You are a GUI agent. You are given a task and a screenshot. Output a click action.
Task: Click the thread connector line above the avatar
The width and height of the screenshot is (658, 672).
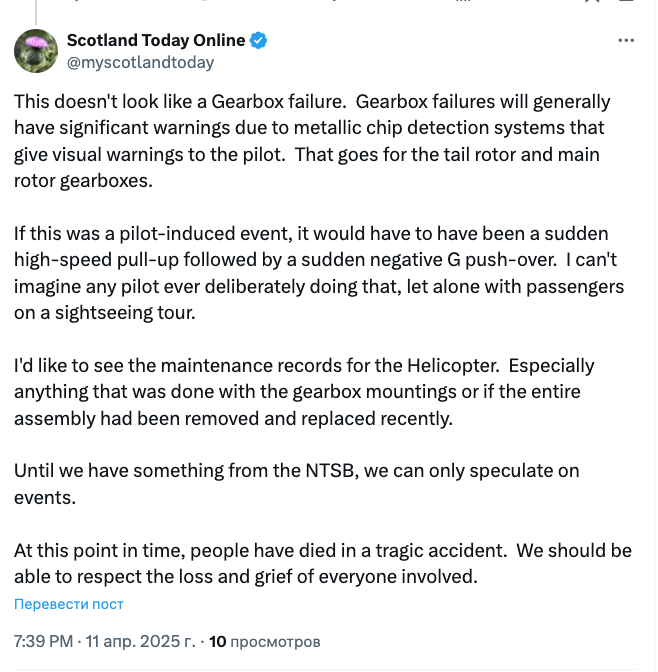click(x=36, y=12)
